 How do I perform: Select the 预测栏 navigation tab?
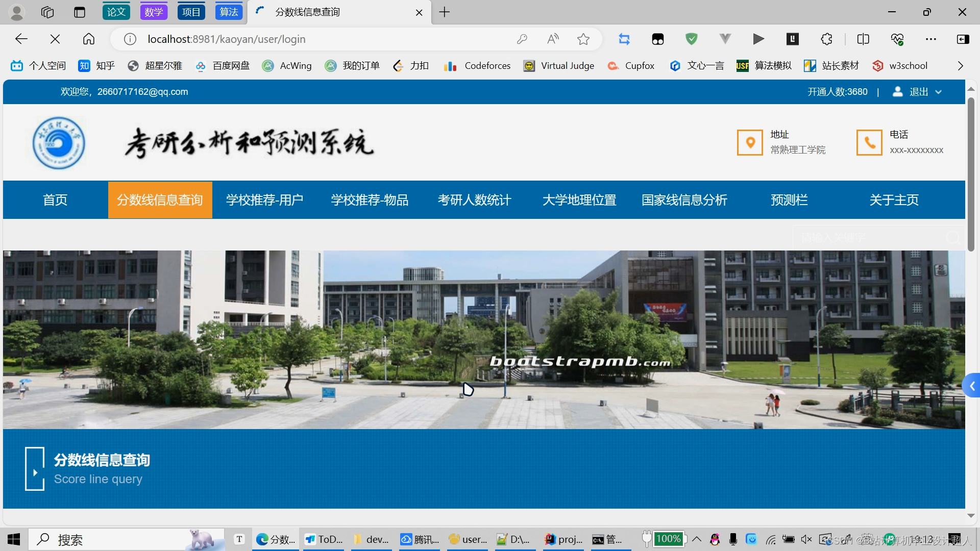[x=789, y=200]
